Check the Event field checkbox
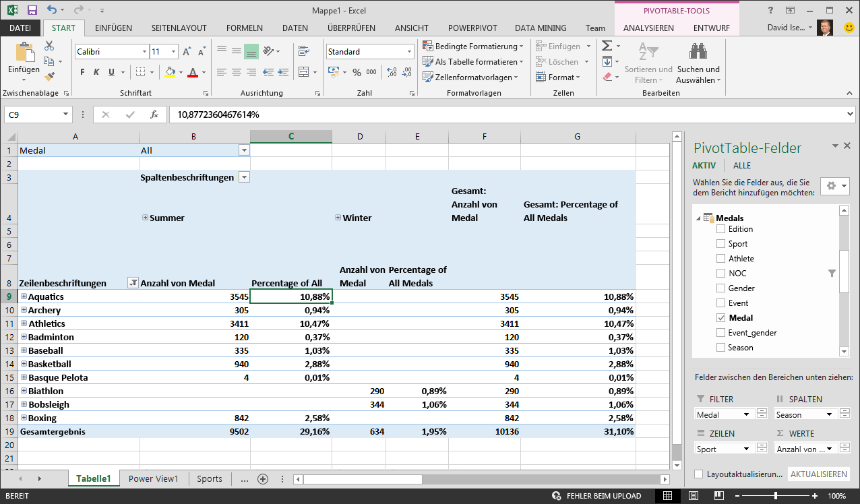 pyautogui.click(x=721, y=303)
